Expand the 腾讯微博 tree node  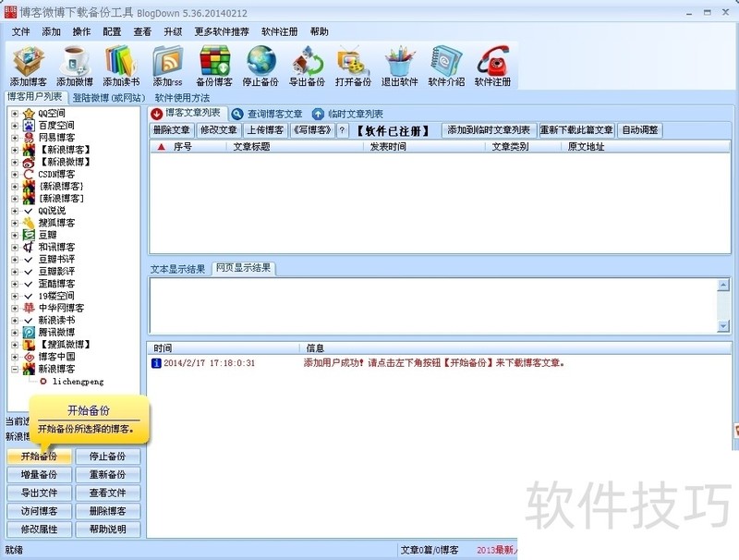pos(15,332)
